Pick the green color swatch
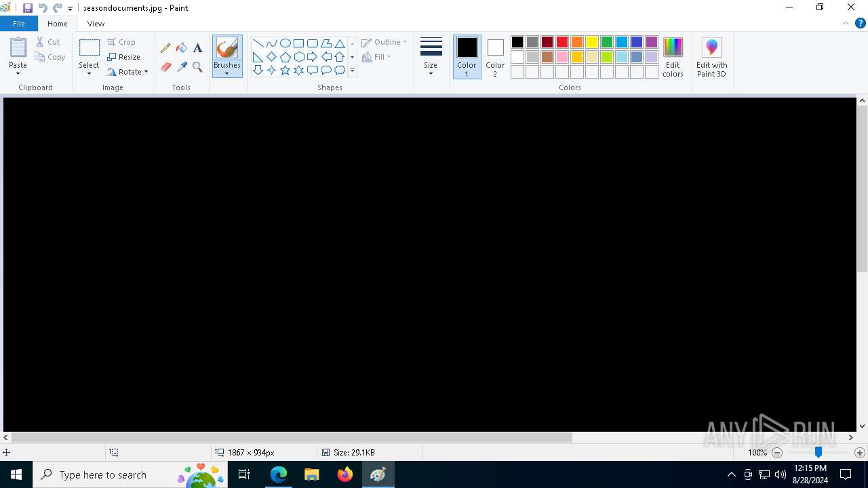The image size is (868, 488). [607, 42]
